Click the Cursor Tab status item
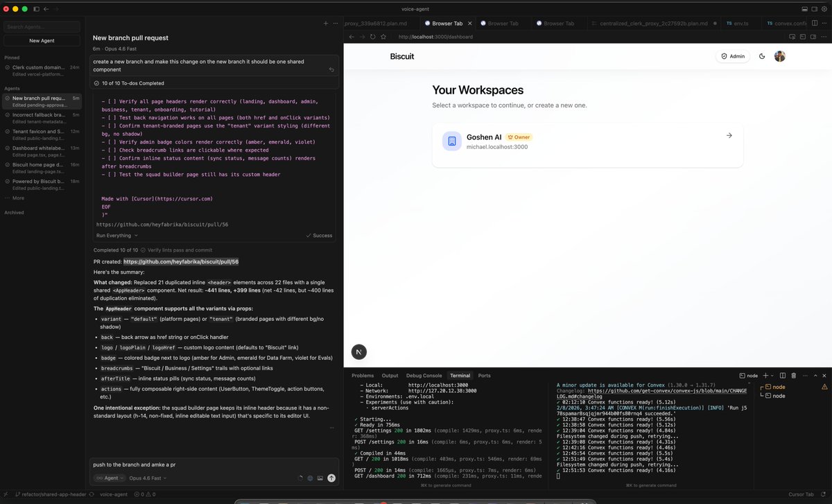The width and height of the screenshot is (832, 504). pos(801,494)
